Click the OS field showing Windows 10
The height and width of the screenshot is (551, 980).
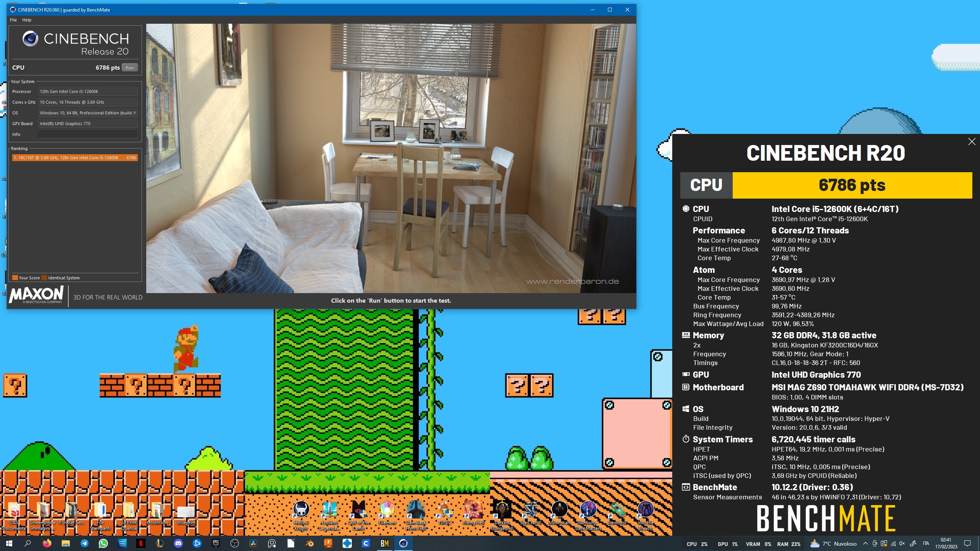pyautogui.click(x=88, y=113)
